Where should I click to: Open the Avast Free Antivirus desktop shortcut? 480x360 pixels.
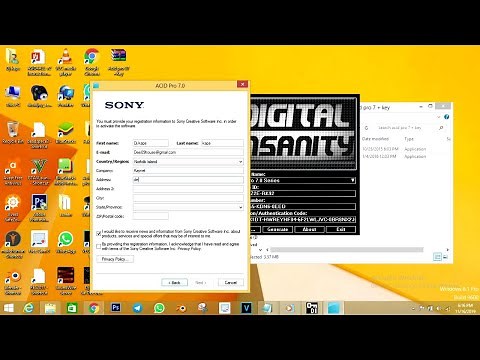[x=13, y=172]
